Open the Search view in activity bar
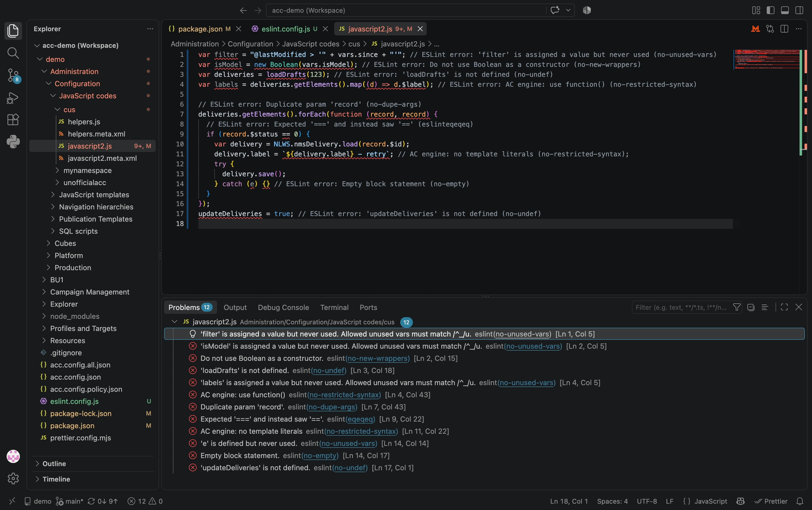 [13, 53]
